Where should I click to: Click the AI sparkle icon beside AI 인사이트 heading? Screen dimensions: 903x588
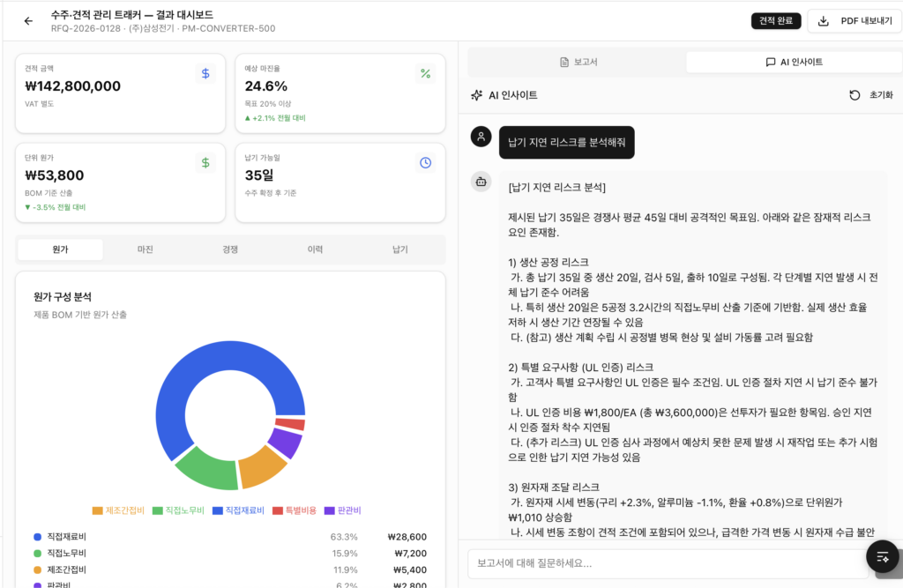point(477,95)
